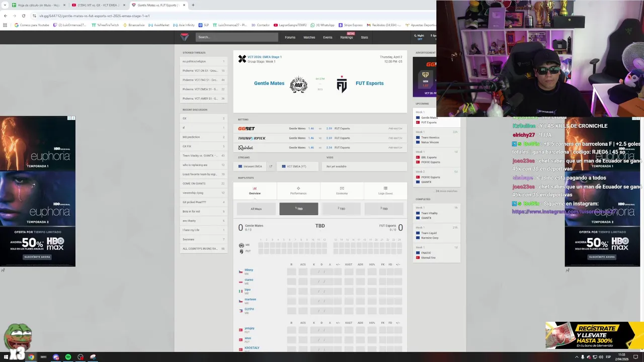
Task: Reload the page
Action: pyautogui.click(x=23, y=16)
